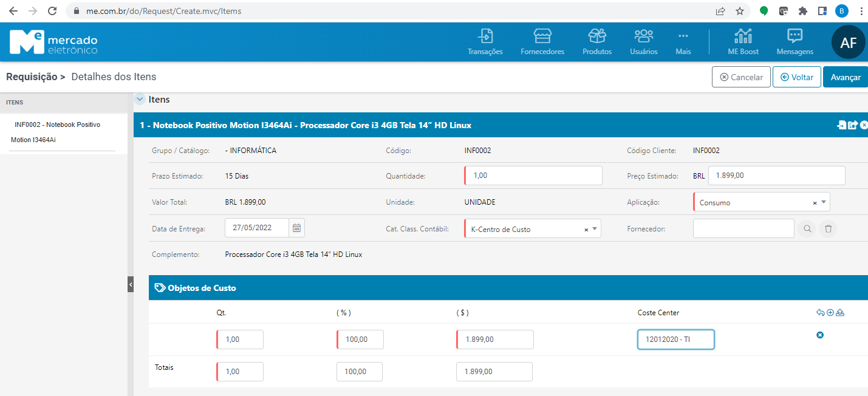The width and height of the screenshot is (868, 396).
Task: Click the Preço Estimado input field
Action: (x=777, y=176)
